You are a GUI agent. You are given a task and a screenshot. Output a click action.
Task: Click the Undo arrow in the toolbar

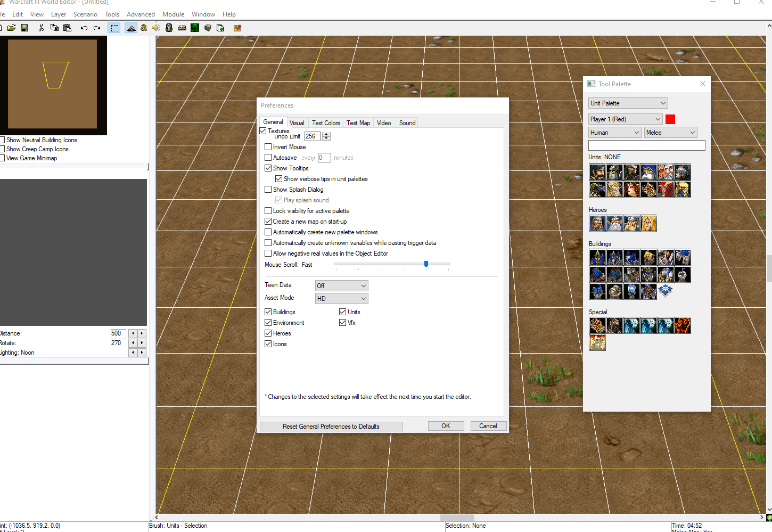click(x=84, y=28)
